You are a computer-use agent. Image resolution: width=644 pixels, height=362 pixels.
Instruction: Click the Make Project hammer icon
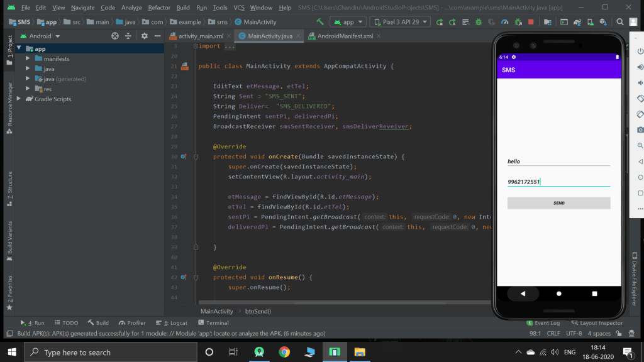tap(320, 22)
